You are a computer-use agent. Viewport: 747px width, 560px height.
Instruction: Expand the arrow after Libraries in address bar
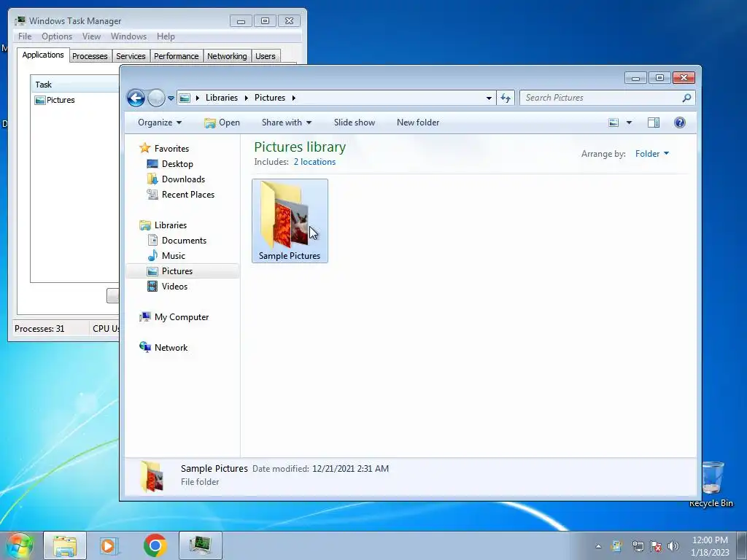[246, 98]
